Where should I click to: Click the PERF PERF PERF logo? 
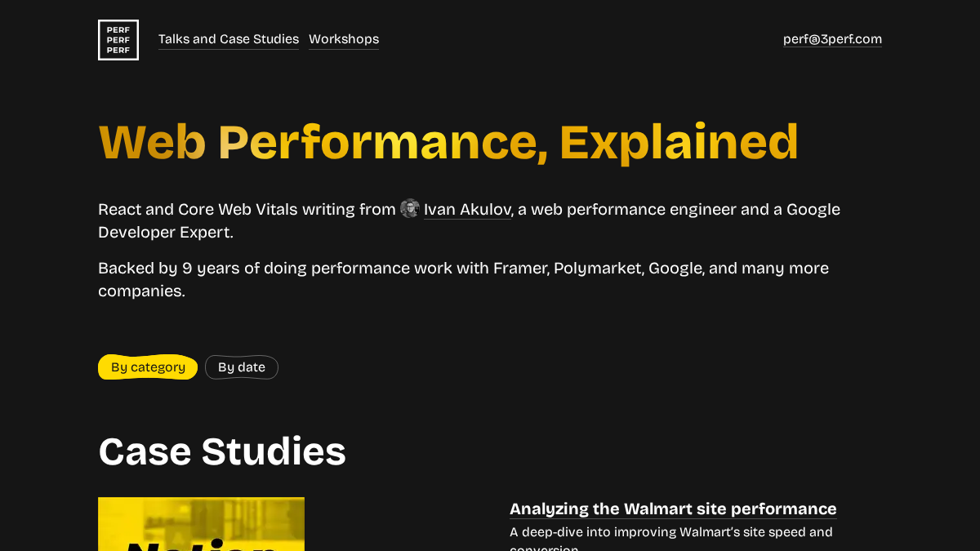tap(118, 40)
